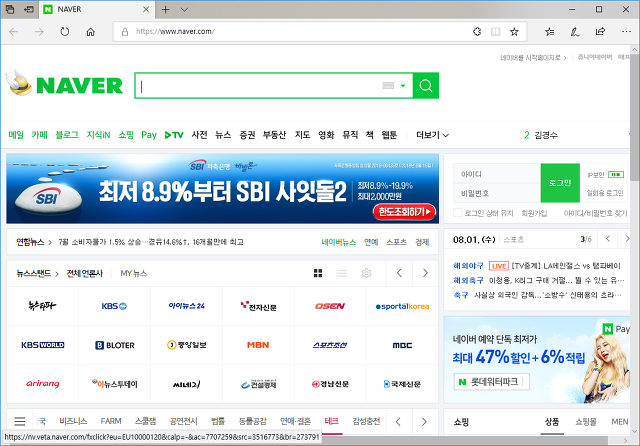Select the 테크 topic tab
This screenshot has height=446, width=640.
coord(331,421)
